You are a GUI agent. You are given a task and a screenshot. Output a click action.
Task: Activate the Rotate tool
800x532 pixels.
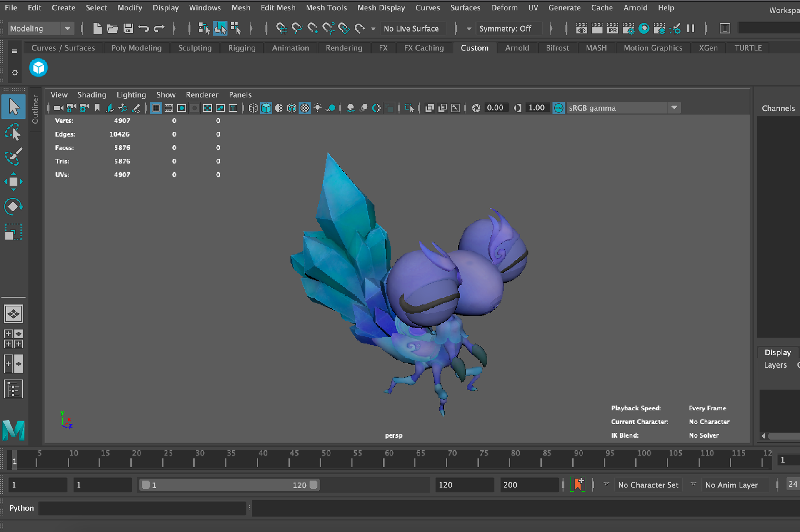(x=13, y=206)
